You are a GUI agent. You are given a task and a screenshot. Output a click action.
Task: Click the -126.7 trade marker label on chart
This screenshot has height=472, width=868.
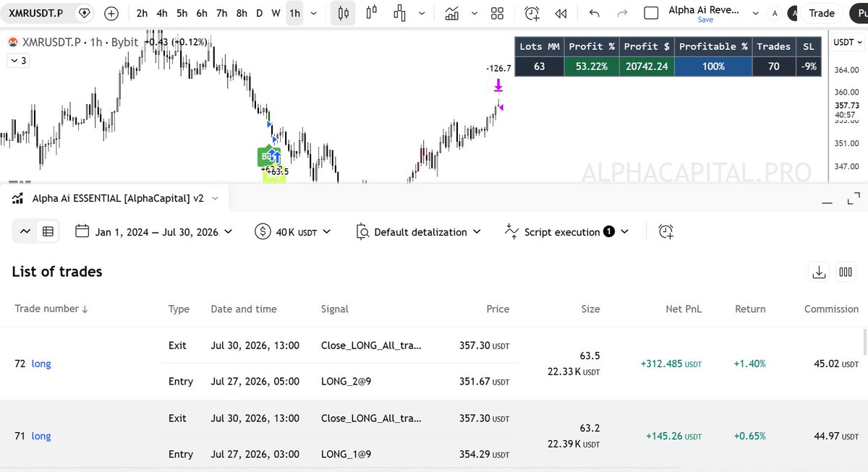498,69
